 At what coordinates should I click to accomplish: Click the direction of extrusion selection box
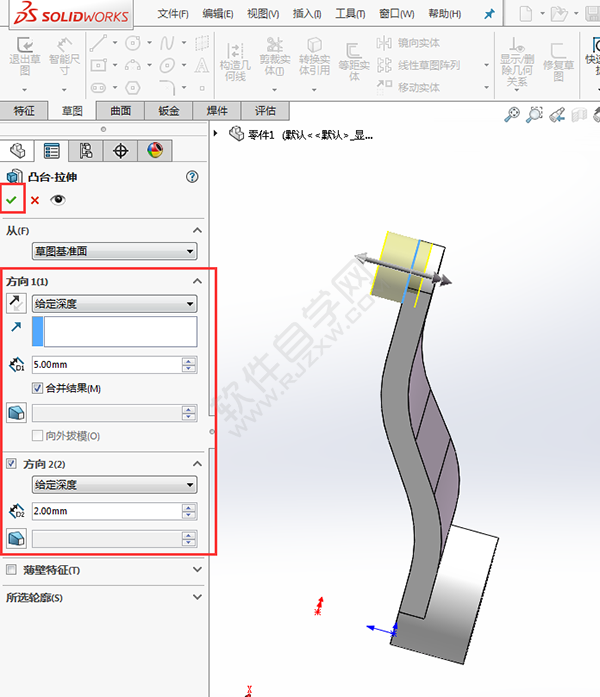pyautogui.click(x=115, y=332)
